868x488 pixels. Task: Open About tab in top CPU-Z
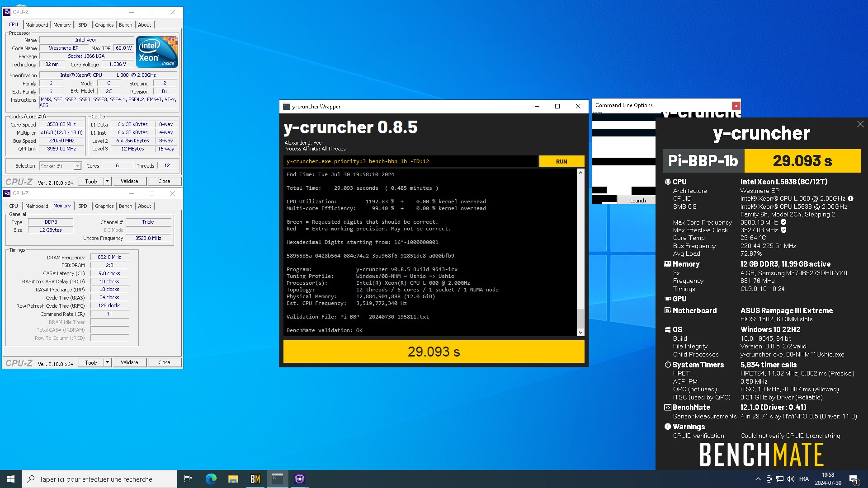[145, 25]
